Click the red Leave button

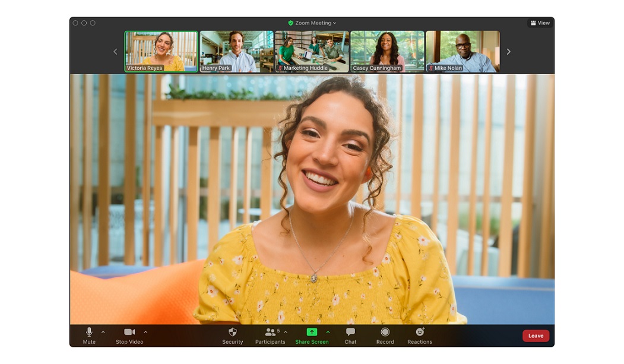pyautogui.click(x=536, y=335)
